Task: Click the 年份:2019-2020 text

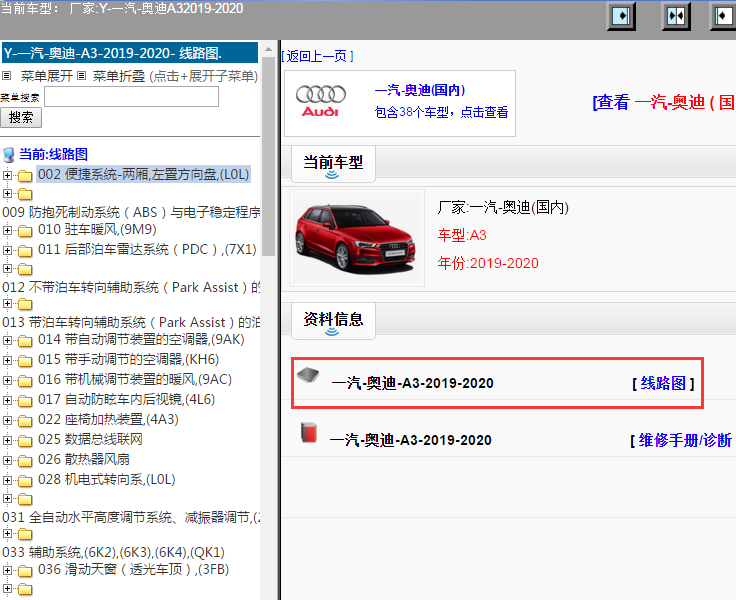Action: (x=488, y=263)
